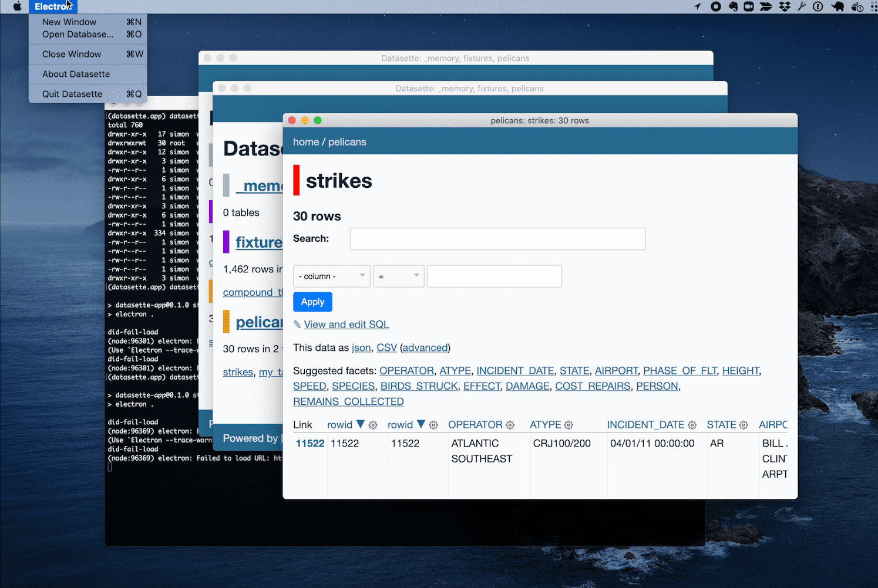
Task: Click the location arrow in the menu bar
Action: tap(698, 6)
